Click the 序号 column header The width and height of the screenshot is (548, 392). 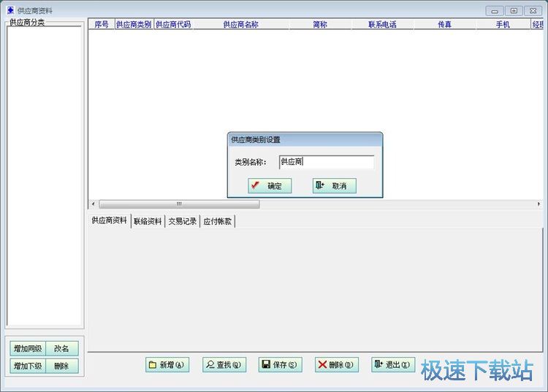tap(102, 24)
